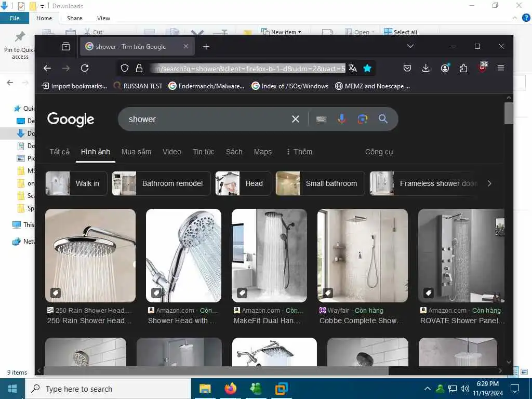The height and width of the screenshot is (399, 532).
Task: Show hidden system tray icons
Action: pos(428,389)
